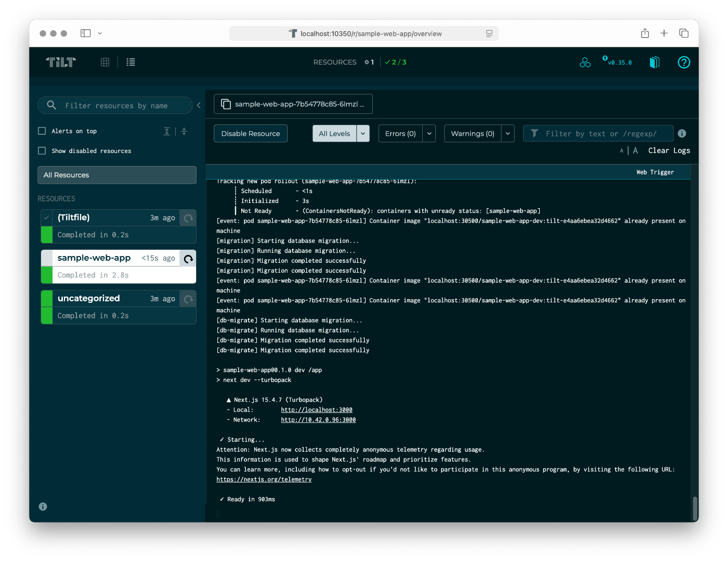Filter logs by Errors (0)
Image resolution: width=728 pixels, height=561 pixels.
400,134
